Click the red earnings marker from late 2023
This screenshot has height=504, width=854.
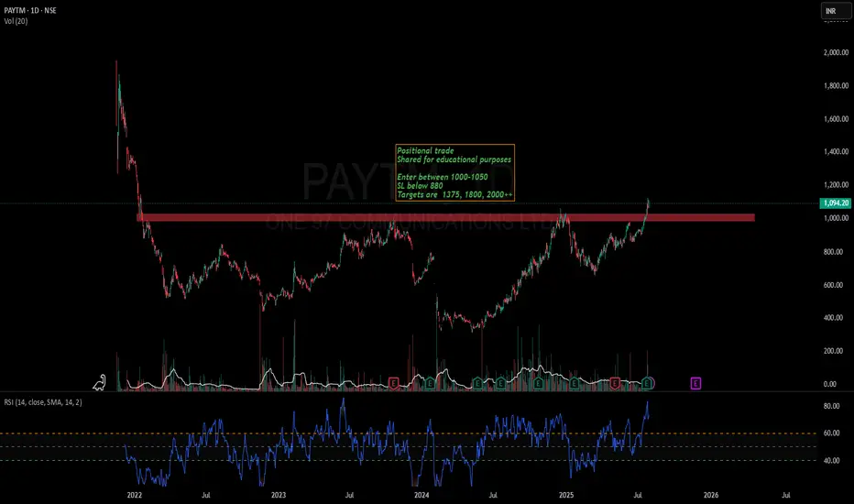coord(393,384)
